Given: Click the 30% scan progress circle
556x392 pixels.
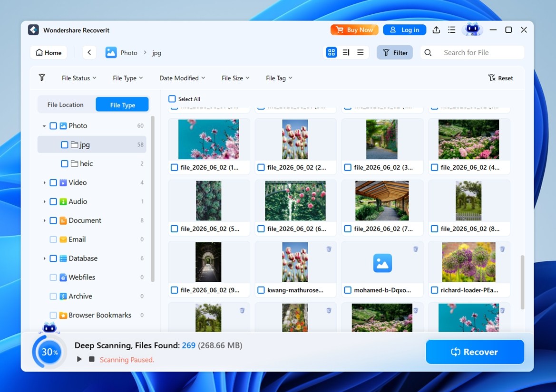Looking at the screenshot, I should pyautogui.click(x=48, y=352).
